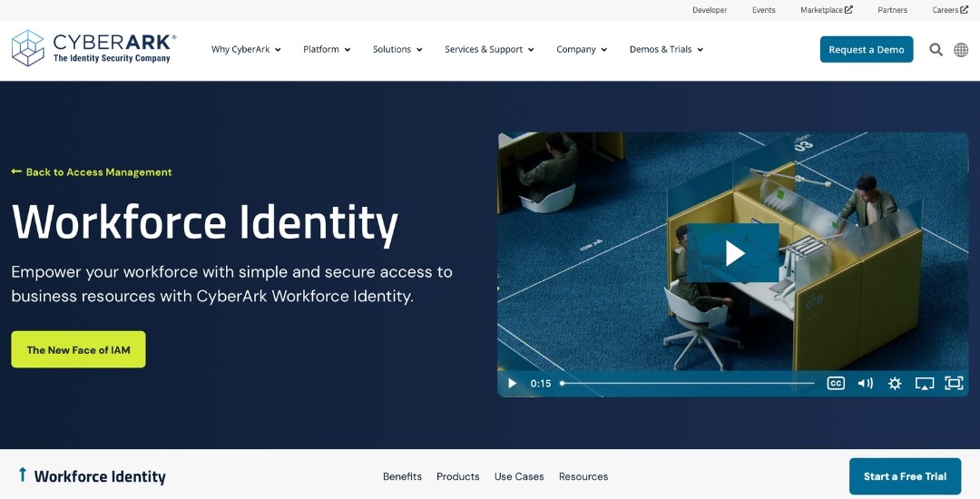Open the Events link

[764, 10]
